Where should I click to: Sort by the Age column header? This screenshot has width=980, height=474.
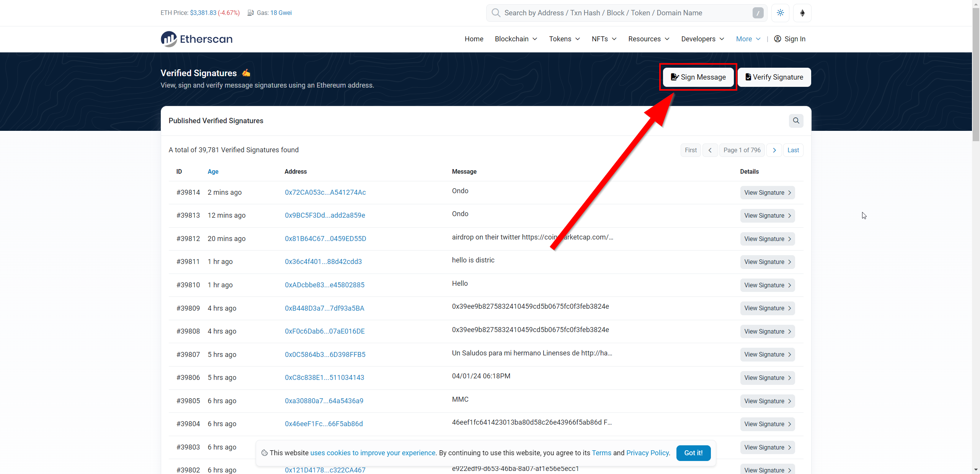(x=213, y=172)
